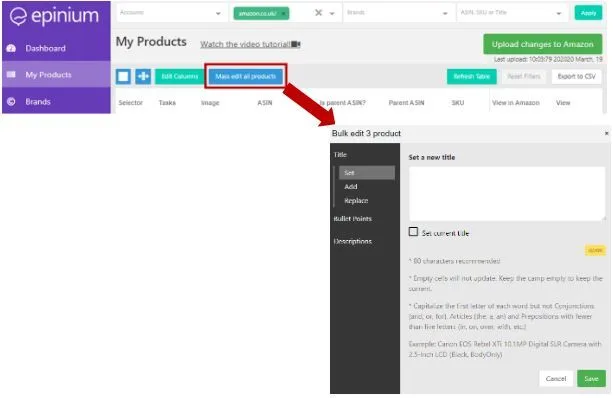Click the Brands sidebar icon
This screenshot has height=398, width=613.
pos(11,102)
